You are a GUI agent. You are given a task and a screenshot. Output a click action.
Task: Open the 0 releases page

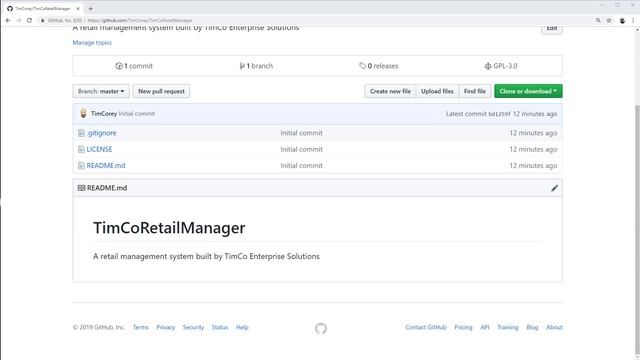[379, 66]
